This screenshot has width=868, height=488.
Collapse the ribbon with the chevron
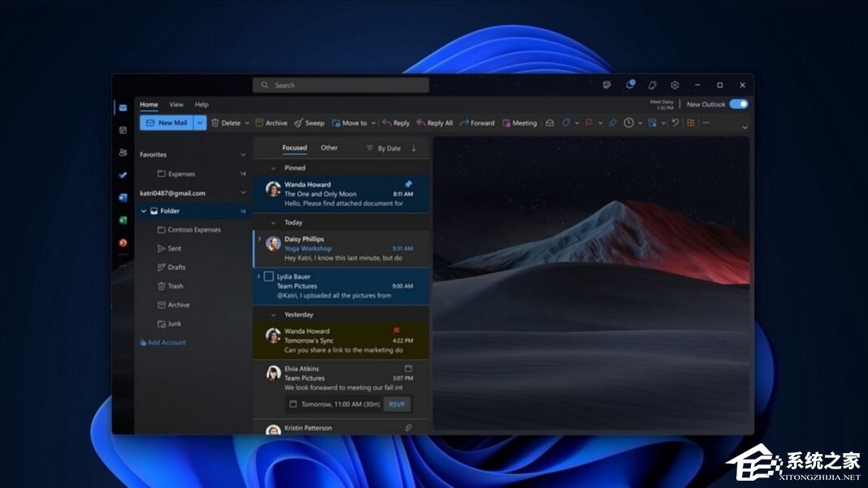744,127
